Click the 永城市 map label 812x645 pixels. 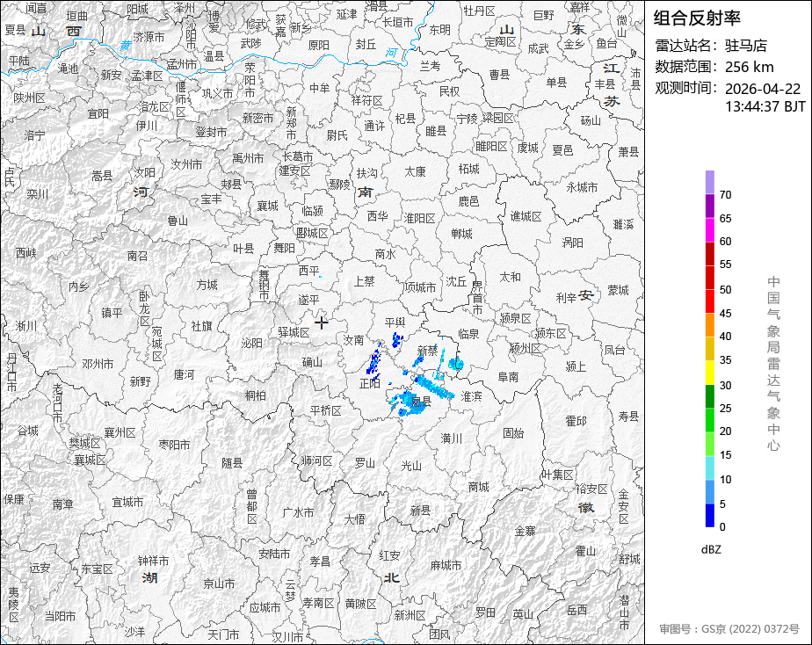[582, 187]
